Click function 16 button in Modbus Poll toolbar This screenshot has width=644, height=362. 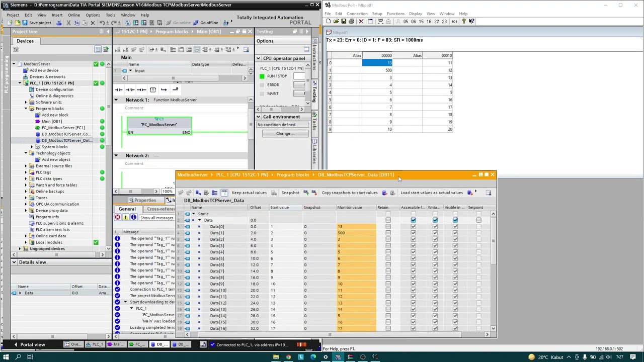[429, 22]
